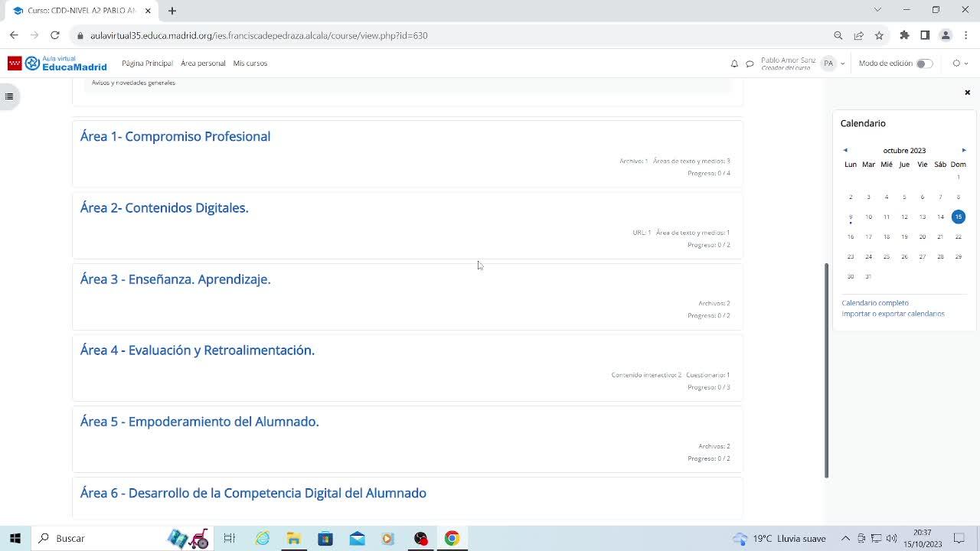
Task: Open Área 2- Contenidos Digitales section
Action: (x=165, y=207)
